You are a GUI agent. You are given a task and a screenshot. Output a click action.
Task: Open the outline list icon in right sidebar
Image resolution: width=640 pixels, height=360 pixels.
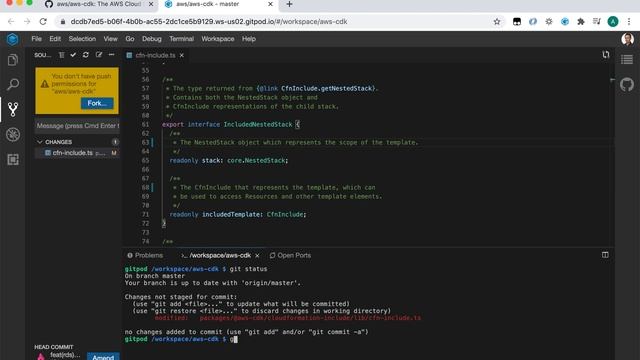pyautogui.click(x=627, y=60)
